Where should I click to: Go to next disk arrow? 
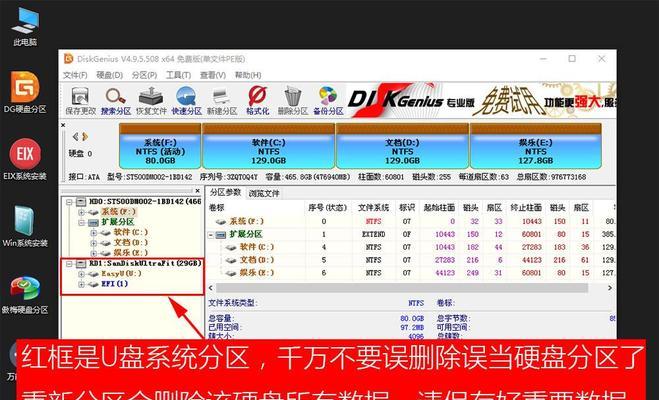click(x=85, y=137)
